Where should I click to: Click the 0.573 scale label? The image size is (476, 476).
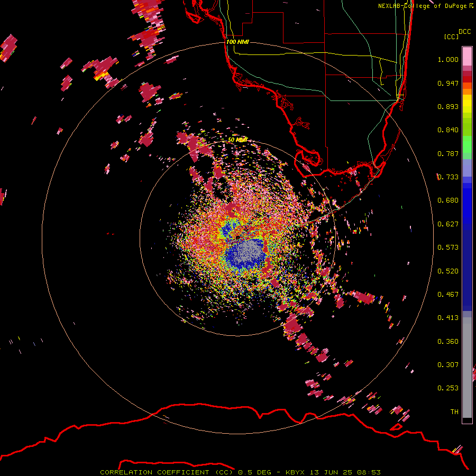pos(448,248)
